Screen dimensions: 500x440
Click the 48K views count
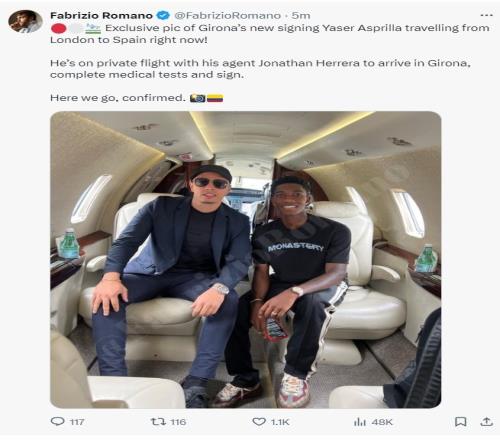(x=382, y=422)
